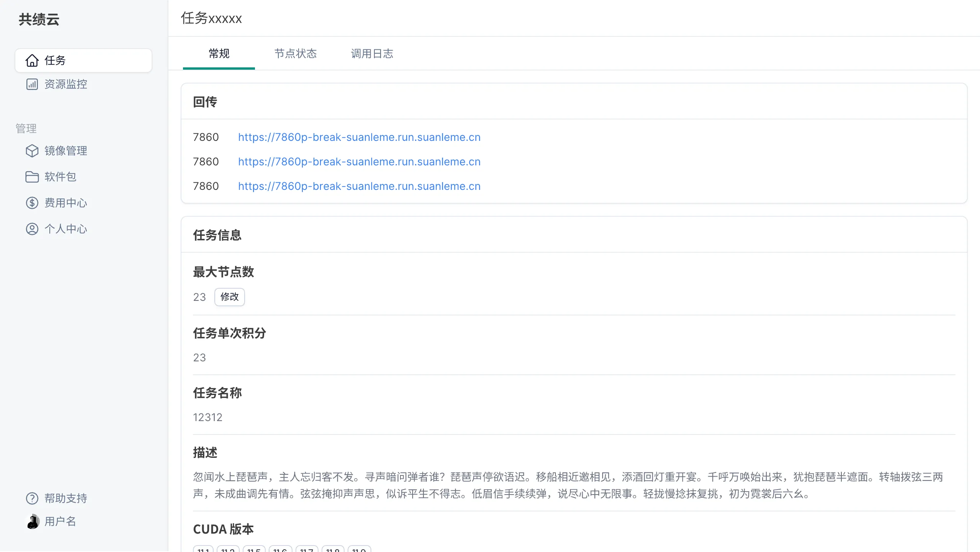Image resolution: width=980 pixels, height=552 pixels.
Task: Click the 修改 button beside 最大节点数
Action: pos(229,297)
